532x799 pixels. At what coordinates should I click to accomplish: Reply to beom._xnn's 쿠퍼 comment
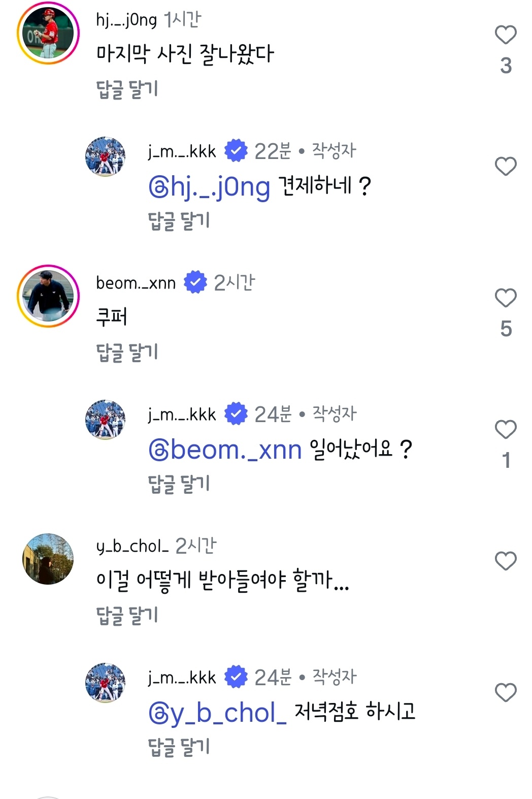127,353
